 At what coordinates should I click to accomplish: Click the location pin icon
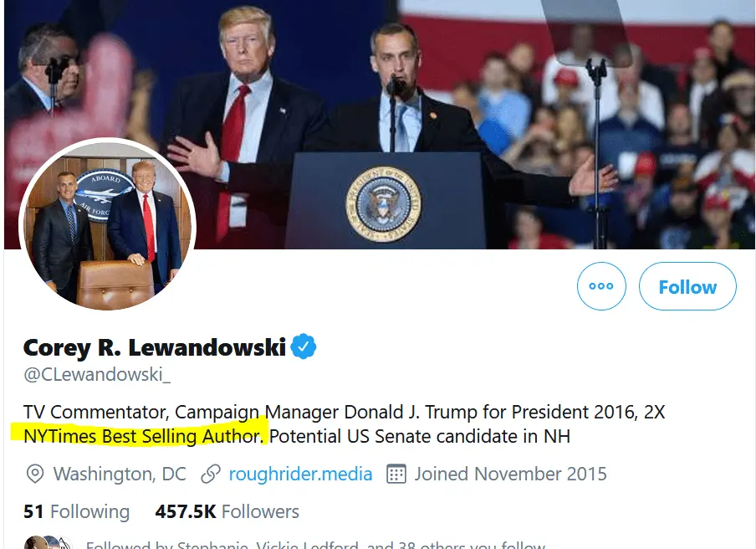pyautogui.click(x=35, y=475)
